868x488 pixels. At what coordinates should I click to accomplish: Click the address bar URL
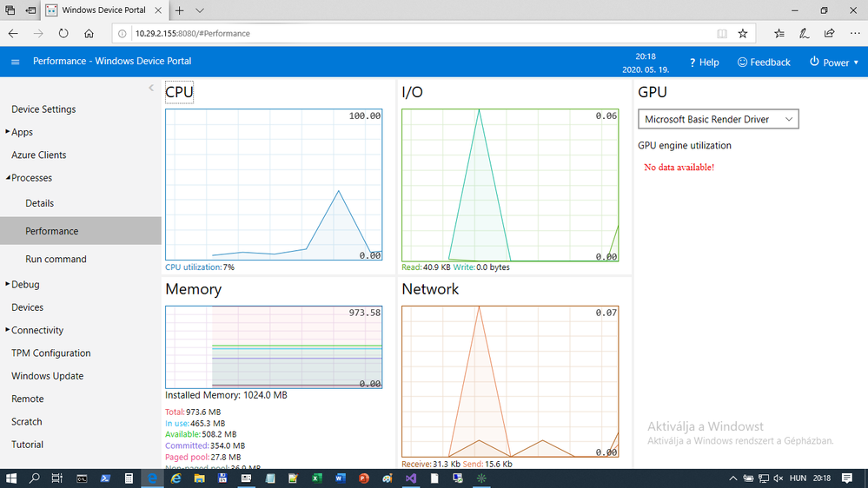[x=193, y=33]
